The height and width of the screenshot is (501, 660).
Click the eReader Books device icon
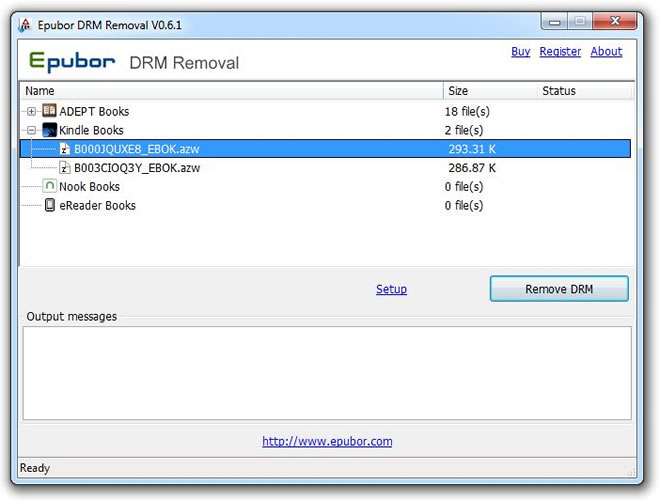pos(50,205)
